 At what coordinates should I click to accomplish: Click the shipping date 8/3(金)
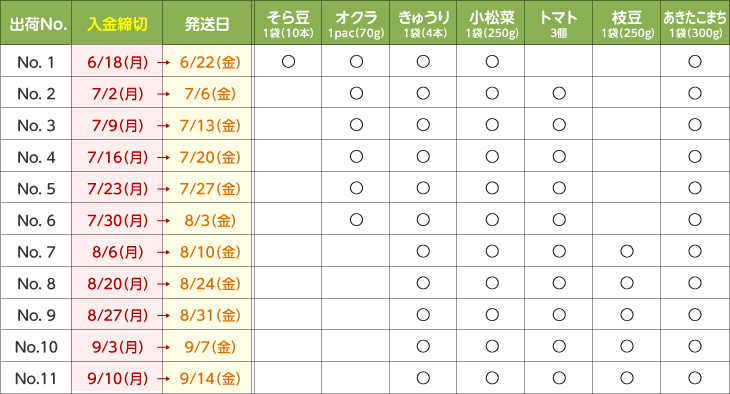point(210,220)
